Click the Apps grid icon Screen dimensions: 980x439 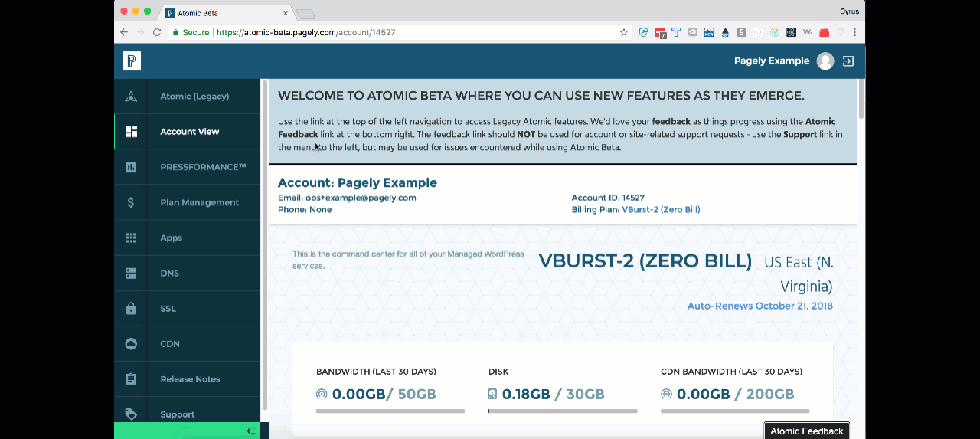(x=131, y=238)
